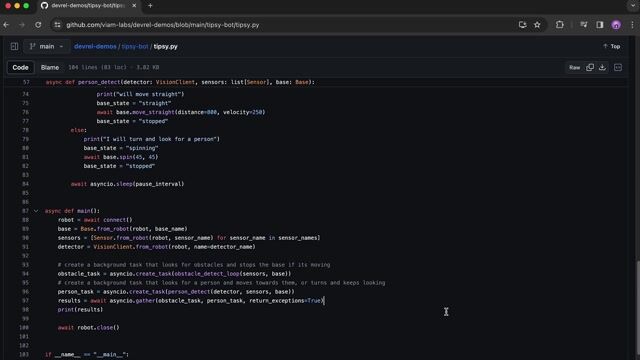Go back to the previous page
Viewport: 640px width, 360px height.
point(6,25)
